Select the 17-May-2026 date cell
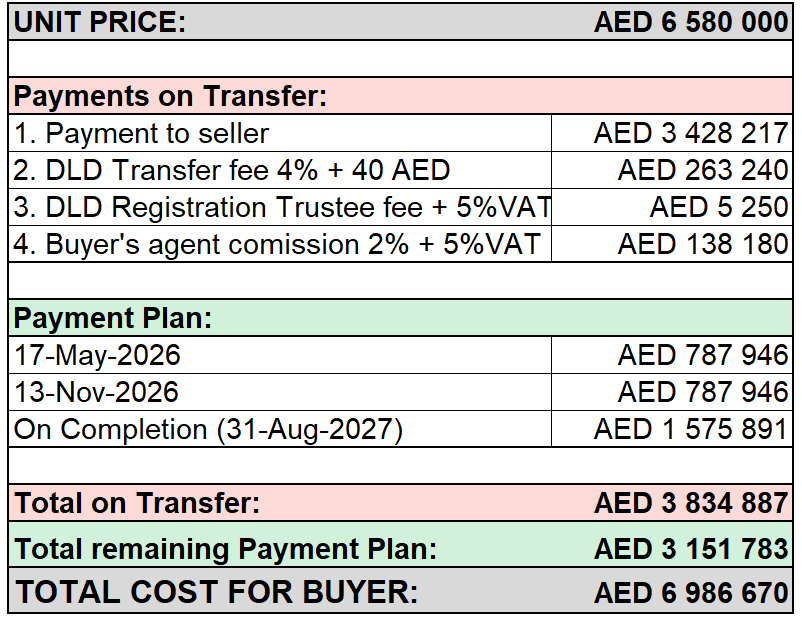Viewport: 802px width, 621px height. (280, 356)
